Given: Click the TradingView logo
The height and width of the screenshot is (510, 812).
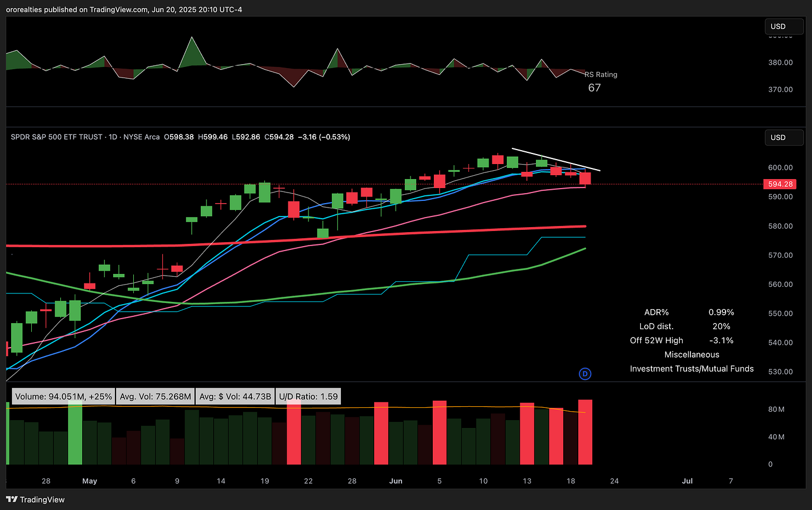Looking at the screenshot, I should [x=35, y=499].
